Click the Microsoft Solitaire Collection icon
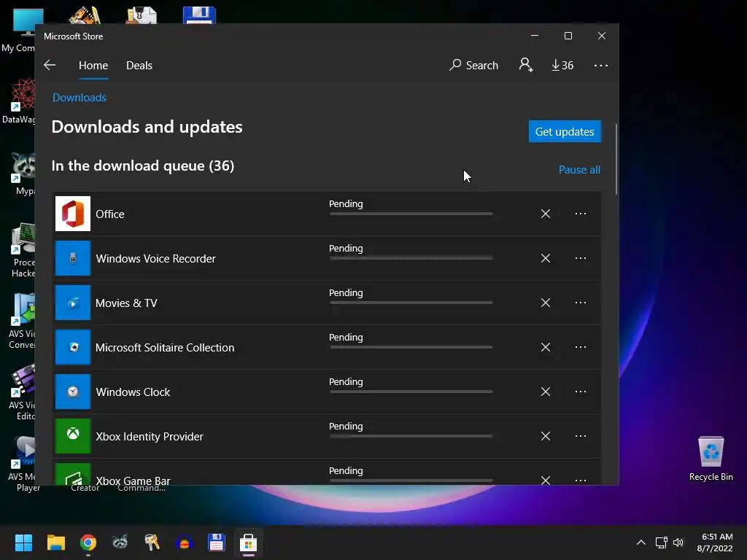This screenshot has width=747, height=560. [73, 347]
